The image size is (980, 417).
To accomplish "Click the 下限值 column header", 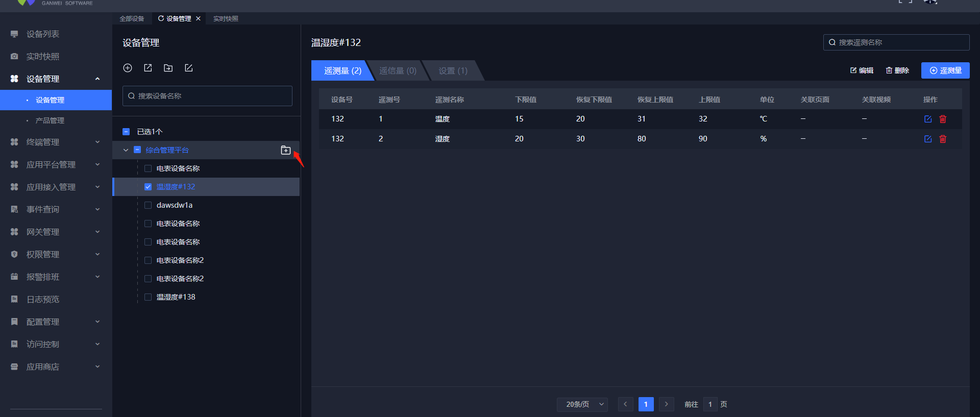I will pyautogui.click(x=526, y=100).
